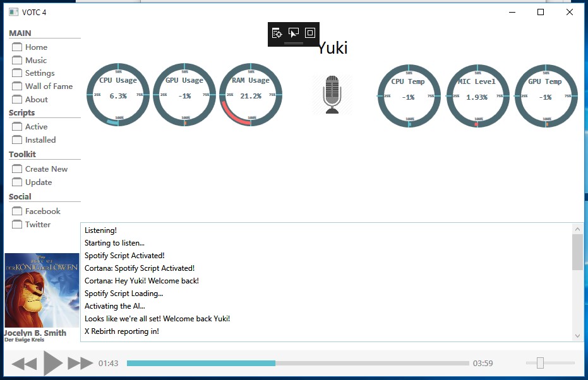Image resolution: width=588 pixels, height=380 pixels.
Task: Collapse the Scripts section header
Action: (x=21, y=113)
